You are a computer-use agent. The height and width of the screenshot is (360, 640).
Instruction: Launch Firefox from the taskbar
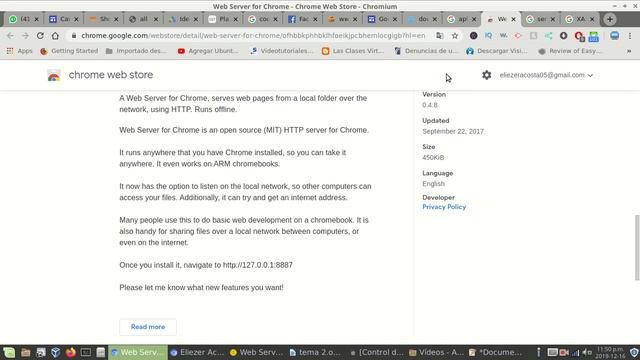[x=71, y=352]
